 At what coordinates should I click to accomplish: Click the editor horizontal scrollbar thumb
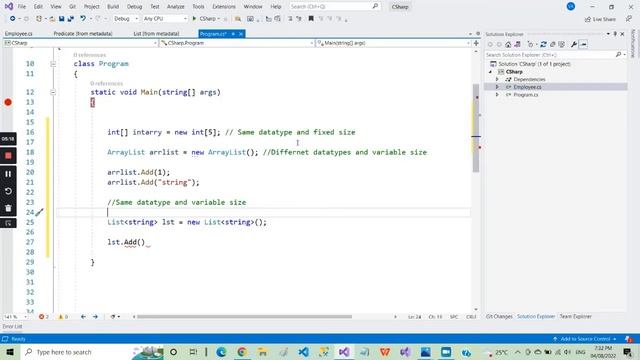(x=244, y=317)
